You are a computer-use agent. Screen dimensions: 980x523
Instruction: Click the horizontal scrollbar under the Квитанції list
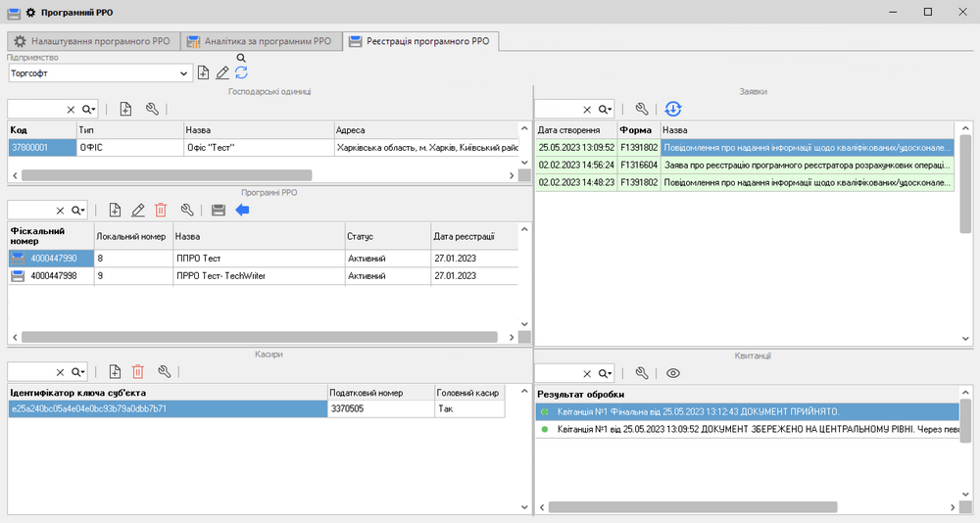click(693, 507)
